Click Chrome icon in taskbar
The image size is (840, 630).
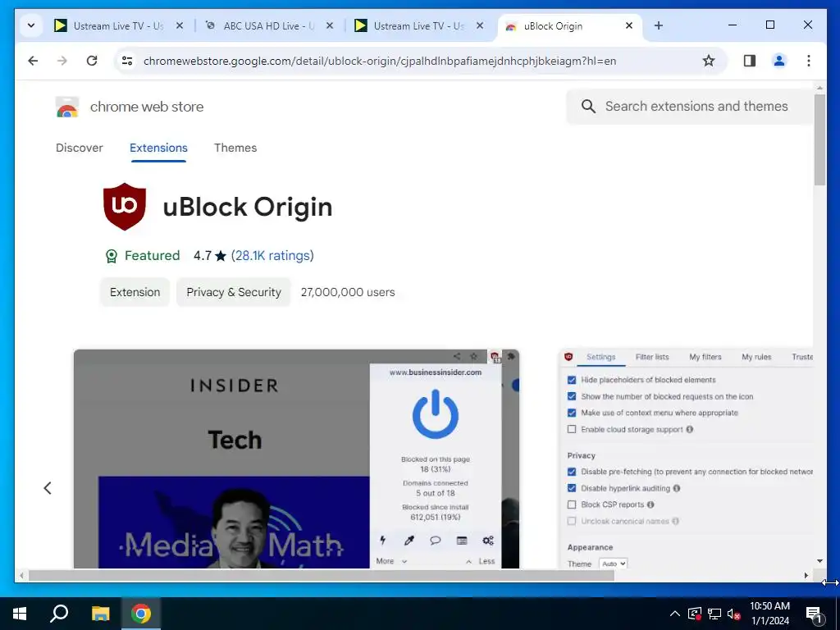pyautogui.click(x=141, y=614)
